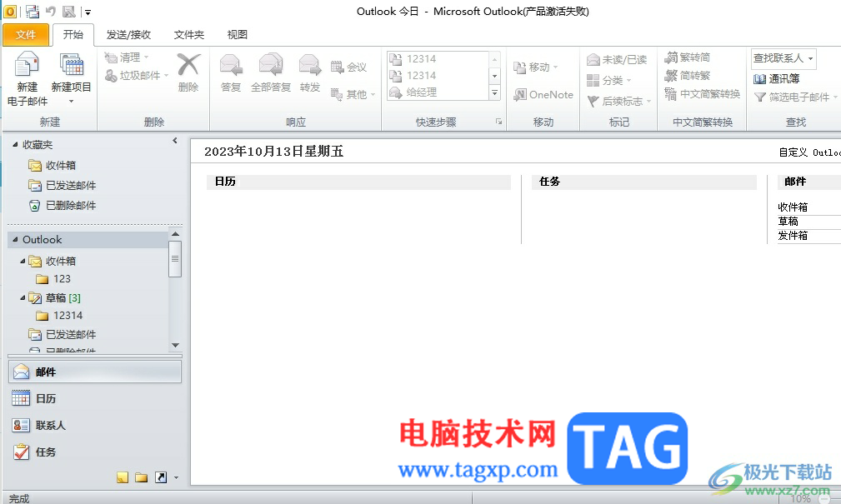Open the 任务 tasks navigation pane
Image resolution: width=841 pixels, height=504 pixels.
[95, 452]
